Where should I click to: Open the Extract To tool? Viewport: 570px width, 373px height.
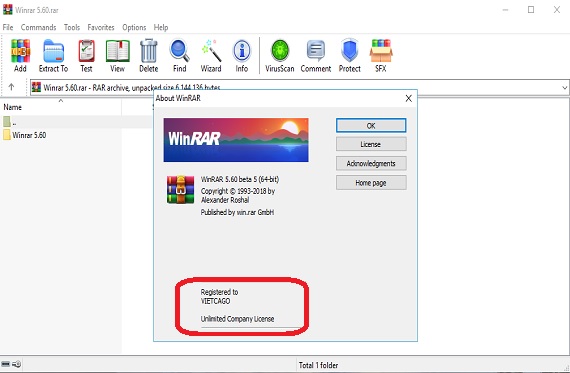click(53, 56)
